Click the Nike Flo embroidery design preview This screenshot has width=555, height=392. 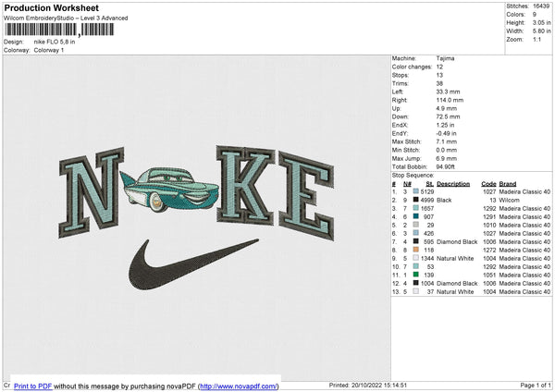[196, 217]
